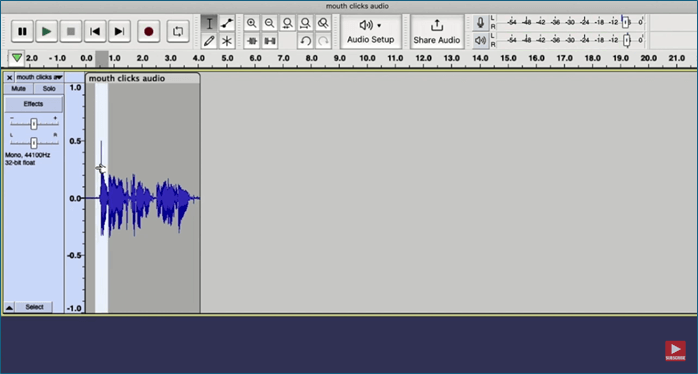Click the Redo arrow icon

pyautogui.click(x=323, y=41)
